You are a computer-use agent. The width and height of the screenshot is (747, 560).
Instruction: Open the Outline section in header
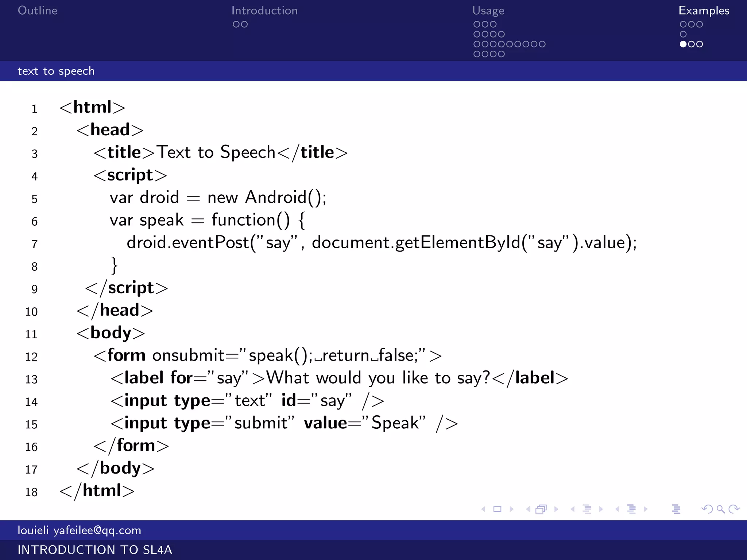click(x=38, y=11)
